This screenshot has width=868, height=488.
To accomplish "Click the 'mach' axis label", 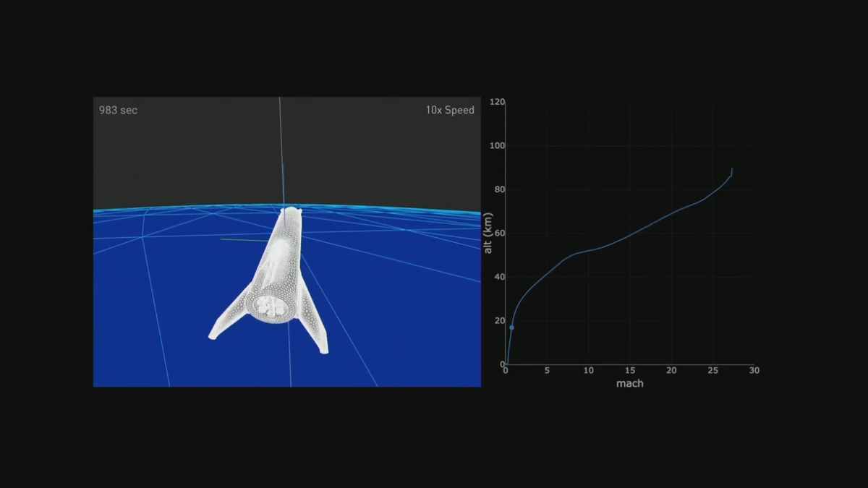I will [x=629, y=383].
